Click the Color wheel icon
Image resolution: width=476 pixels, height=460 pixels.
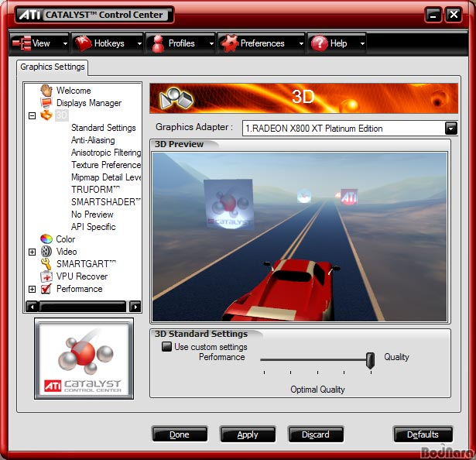click(x=46, y=239)
